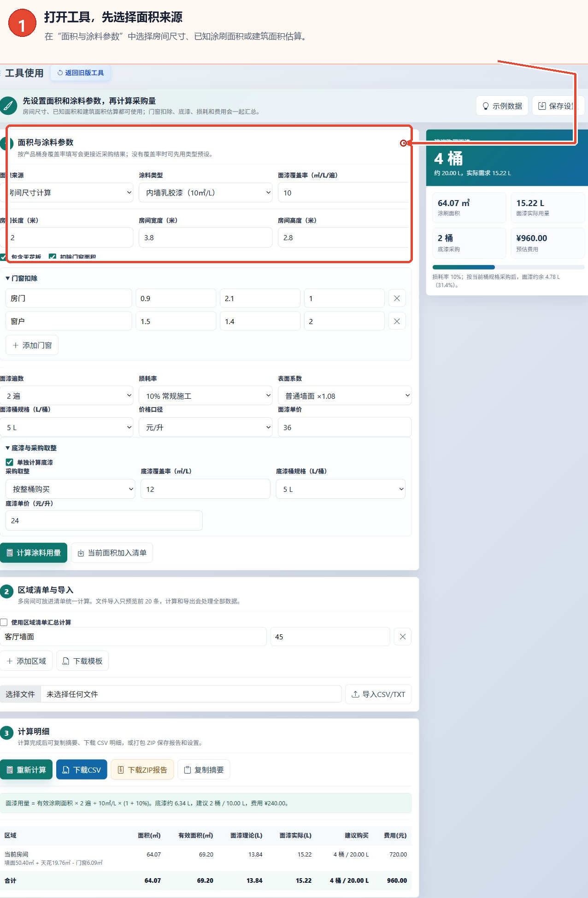Viewport: 588px width, 898px height.
Task: Click the 客厅墙面 area name field
Action: 133,637
